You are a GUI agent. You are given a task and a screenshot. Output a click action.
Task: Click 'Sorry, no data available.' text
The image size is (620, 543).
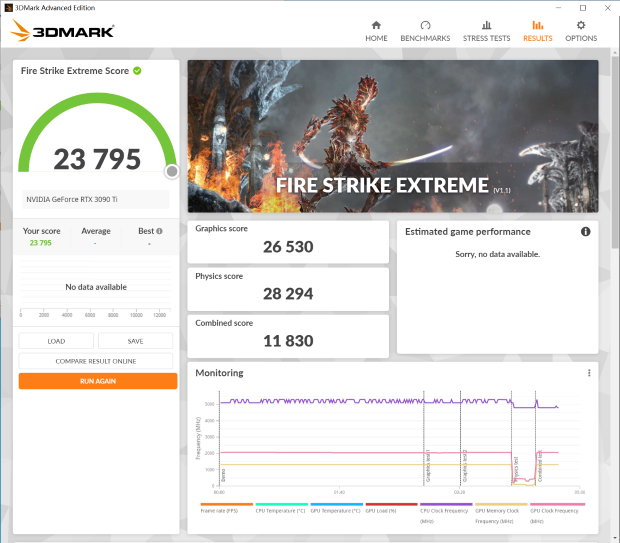(497, 254)
